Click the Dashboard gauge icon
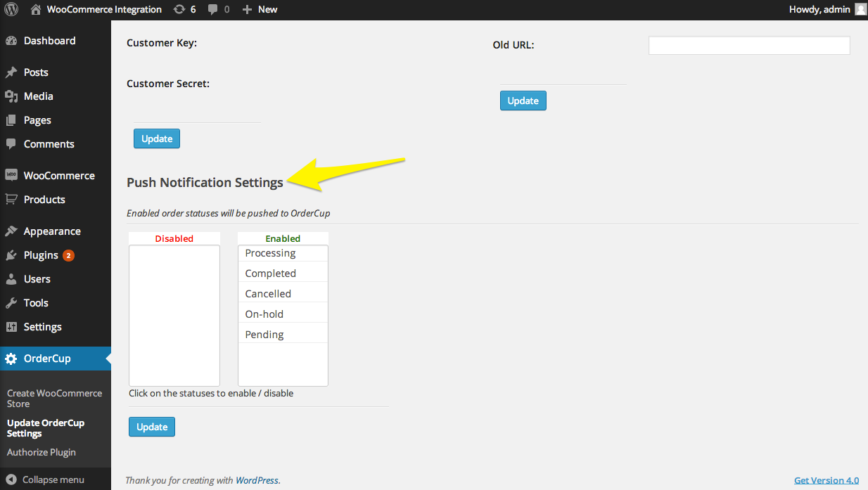The height and width of the screenshot is (490, 868). click(x=11, y=41)
